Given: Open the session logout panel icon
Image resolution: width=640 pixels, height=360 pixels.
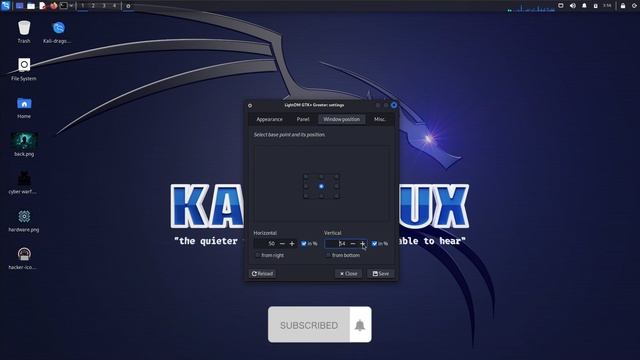Looking at the screenshot, I should [634, 6].
